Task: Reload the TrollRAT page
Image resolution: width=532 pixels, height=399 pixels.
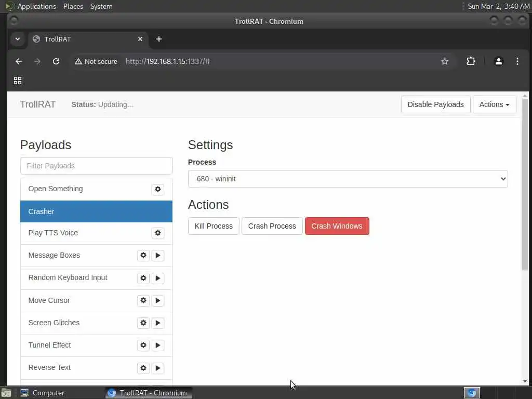Action: pyautogui.click(x=56, y=61)
